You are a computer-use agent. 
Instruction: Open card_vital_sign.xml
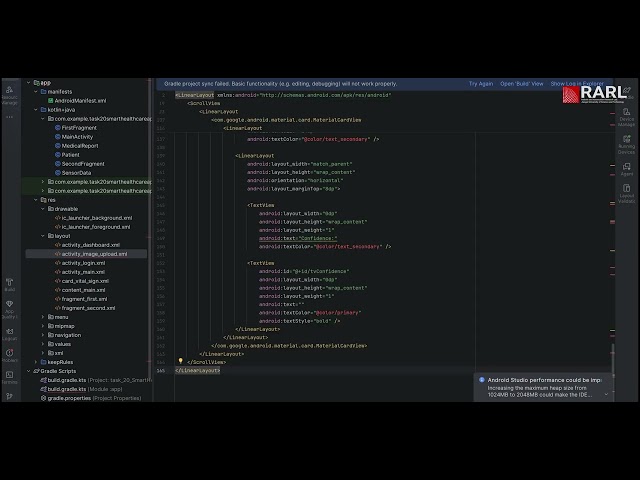(85, 281)
